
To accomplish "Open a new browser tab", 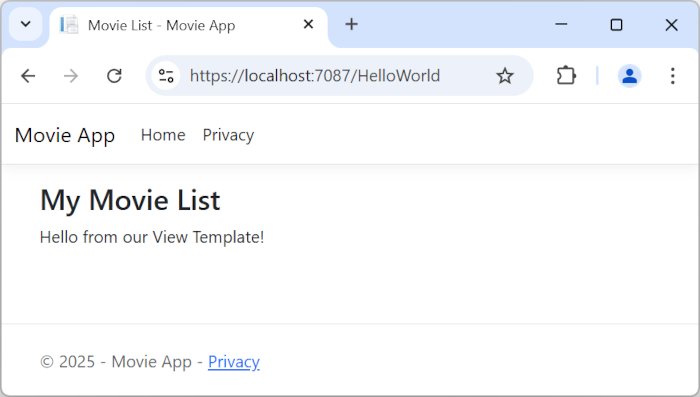I will pos(351,24).
